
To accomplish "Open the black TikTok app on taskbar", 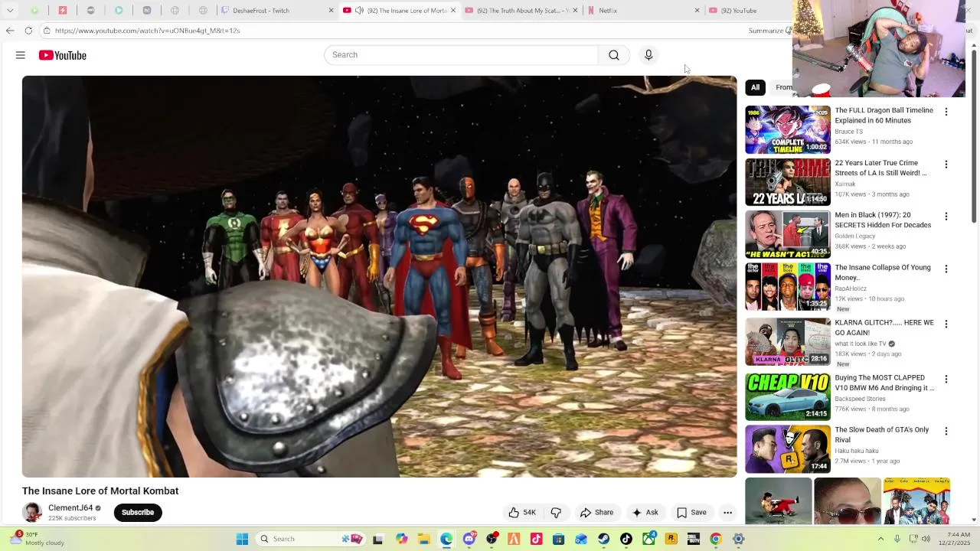I will [626, 539].
